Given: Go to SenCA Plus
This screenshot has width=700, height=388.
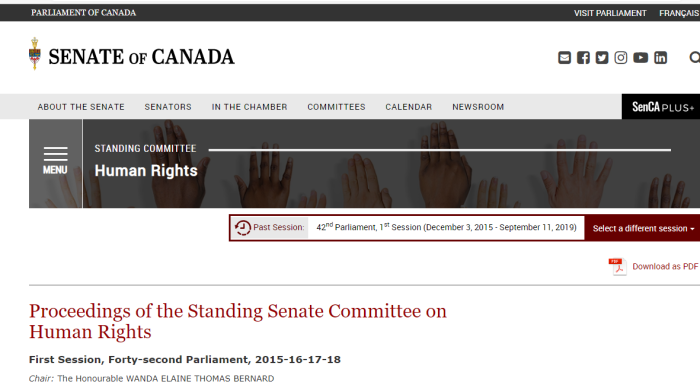Looking at the screenshot, I should (661, 107).
